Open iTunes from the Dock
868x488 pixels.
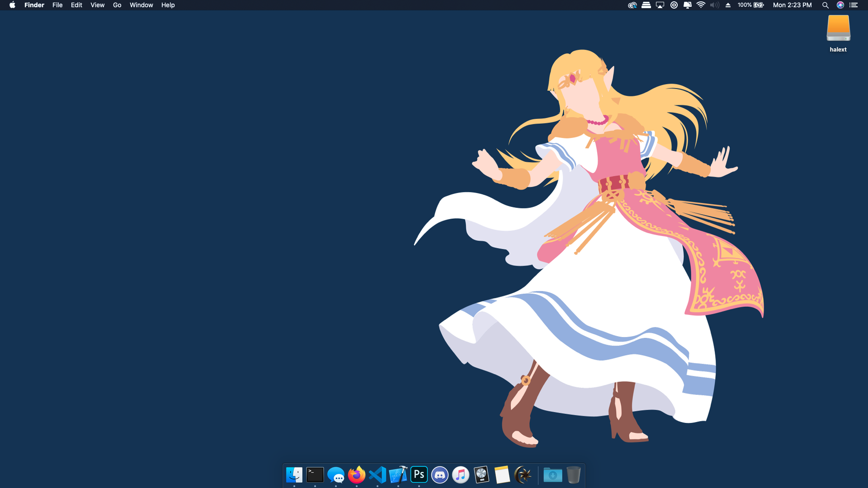click(461, 475)
